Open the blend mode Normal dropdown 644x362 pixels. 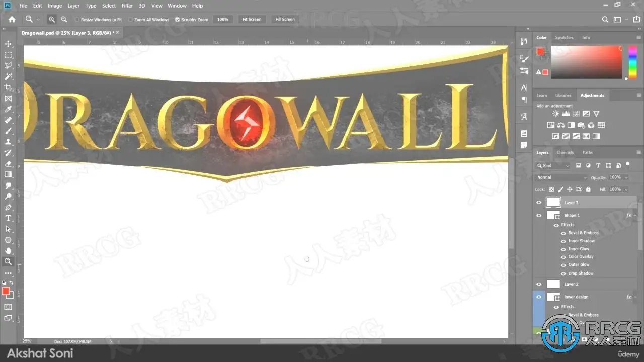(x=561, y=177)
